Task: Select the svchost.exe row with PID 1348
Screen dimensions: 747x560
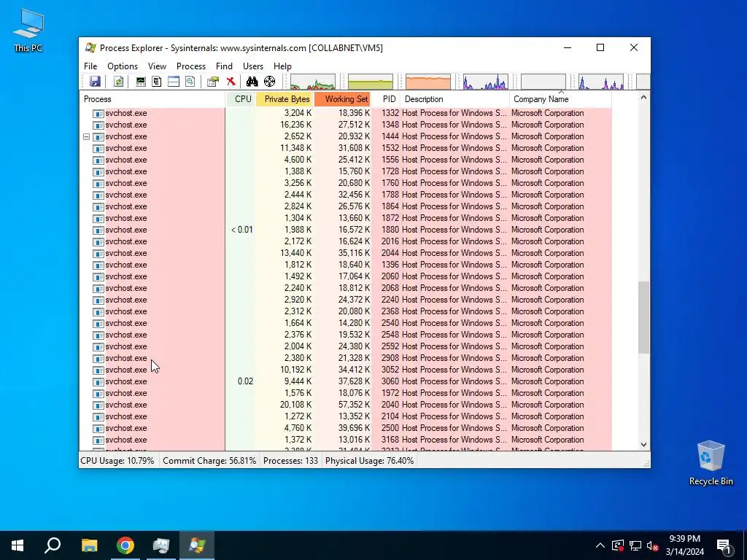Action: coord(345,125)
